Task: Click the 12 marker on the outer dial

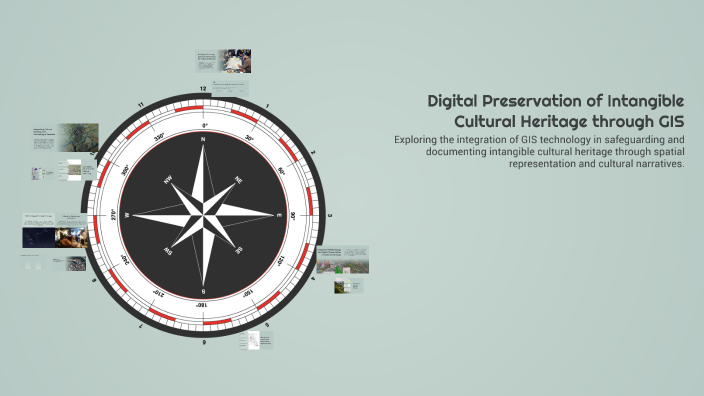Action: tap(203, 88)
